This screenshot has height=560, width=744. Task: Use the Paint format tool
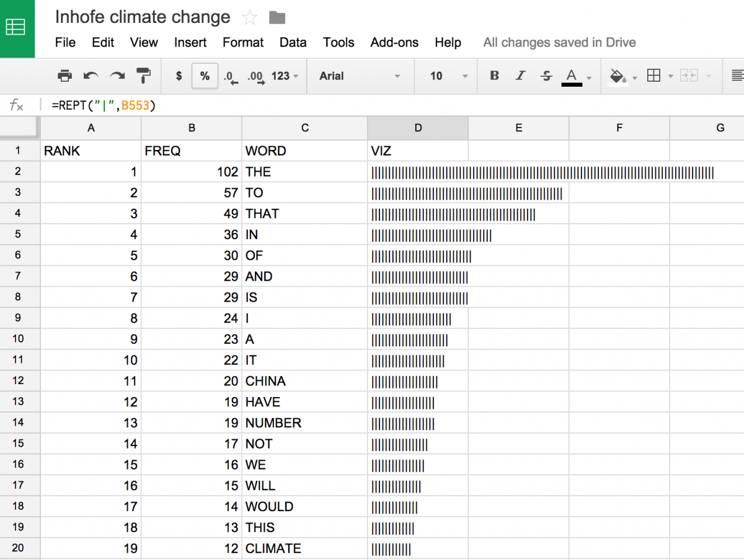pos(143,76)
